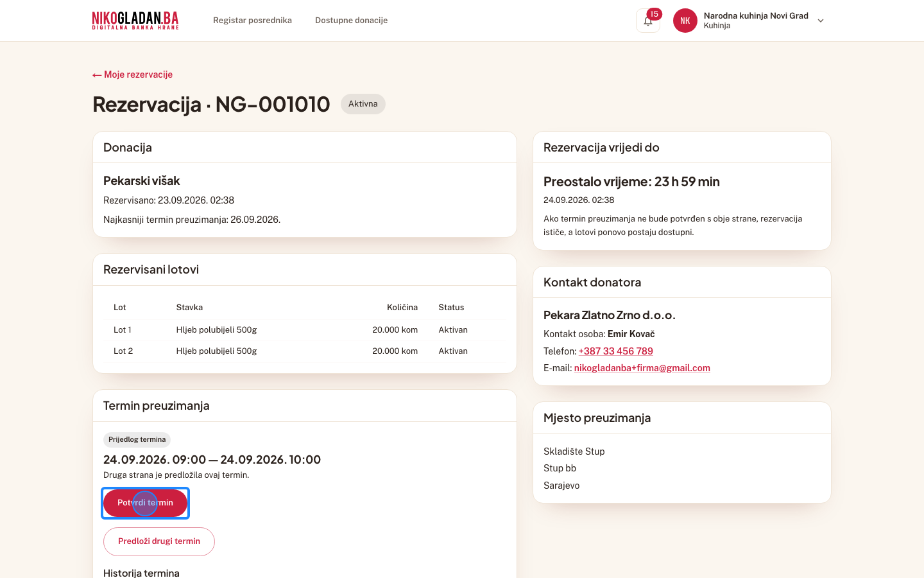Click Preostalo vrijeme: 23 h 59 min

pyautogui.click(x=631, y=182)
